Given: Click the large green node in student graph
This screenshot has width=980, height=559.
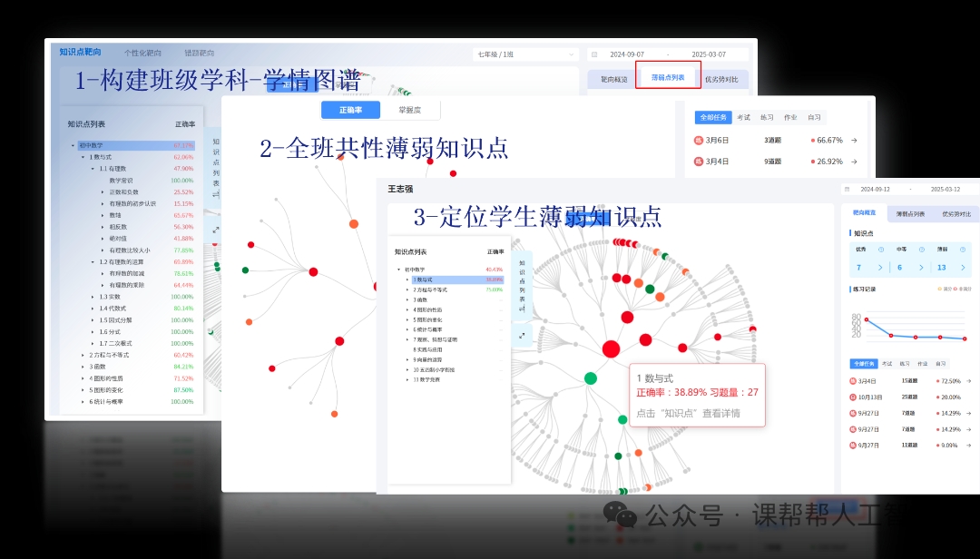Looking at the screenshot, I should 591,378.
